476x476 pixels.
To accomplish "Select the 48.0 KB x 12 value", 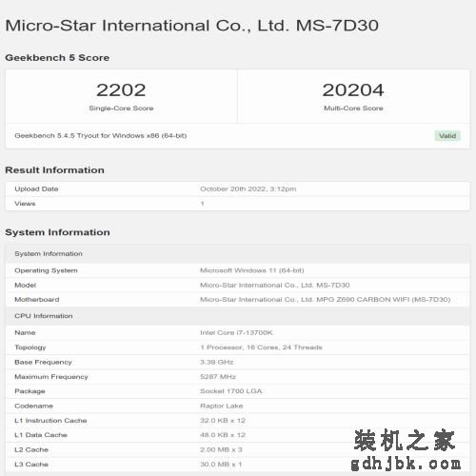I will coord(223,435).
